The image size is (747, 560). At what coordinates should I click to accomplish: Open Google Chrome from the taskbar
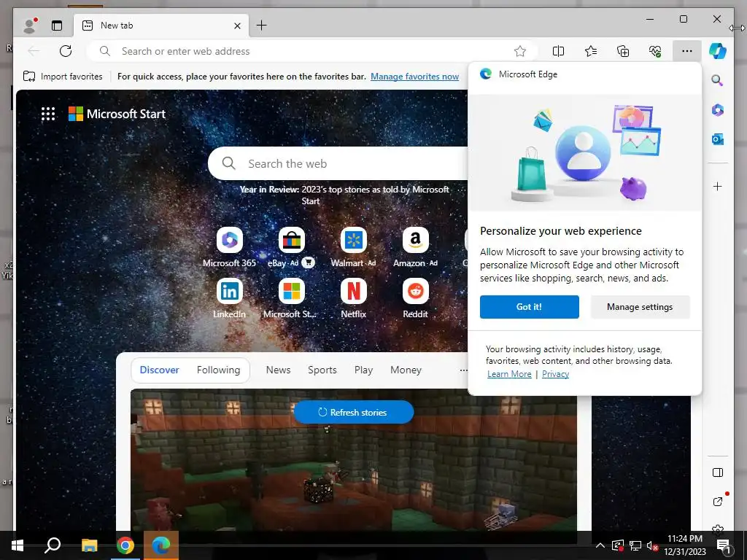pyautogui.click(x=125, y=545)
